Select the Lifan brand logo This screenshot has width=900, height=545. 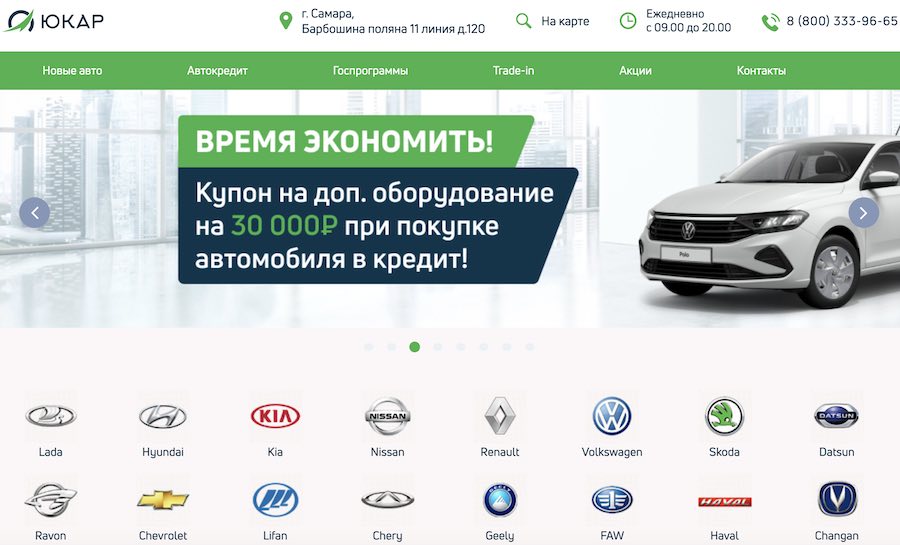click(275, 500)
